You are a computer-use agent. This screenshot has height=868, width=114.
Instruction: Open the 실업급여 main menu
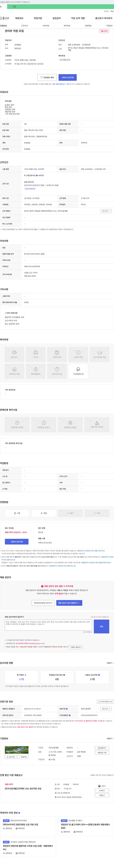pos(57,18)
